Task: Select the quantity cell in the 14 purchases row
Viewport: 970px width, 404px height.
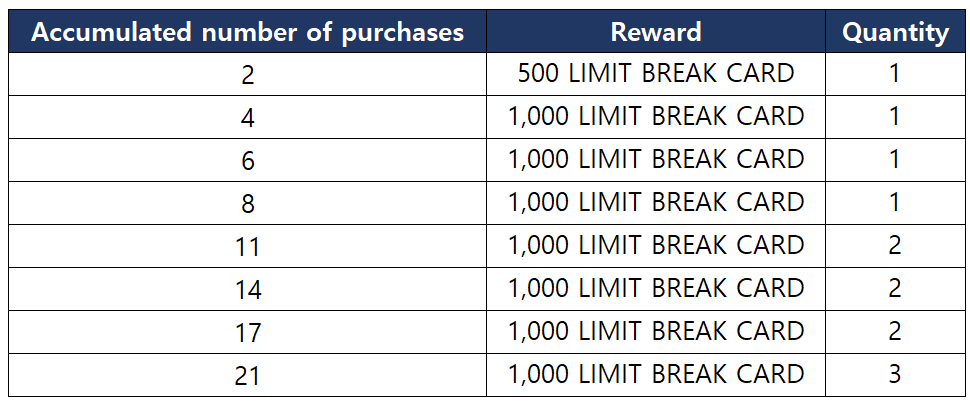Action: 895,289
